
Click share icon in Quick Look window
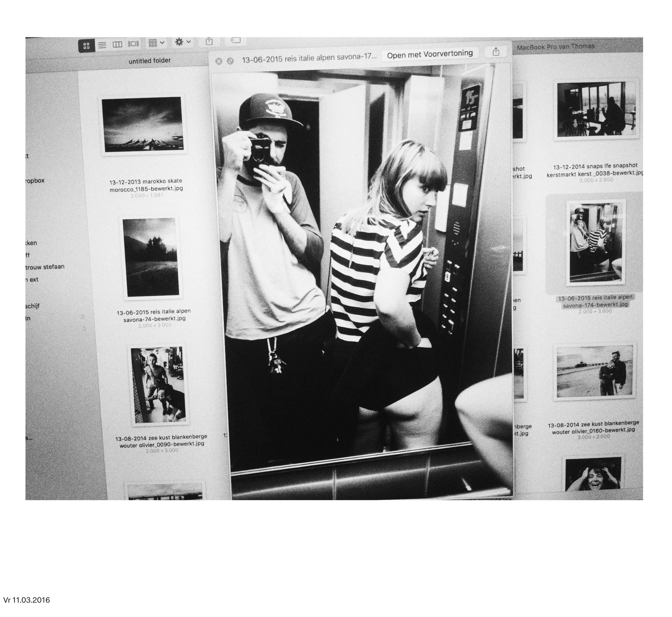tap(496, 52)
